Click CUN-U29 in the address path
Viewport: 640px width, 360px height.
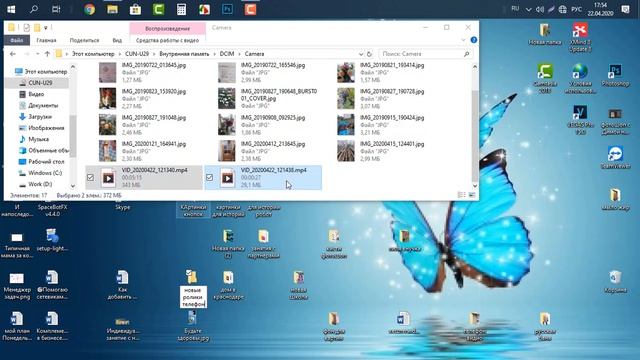pos(137,54)
